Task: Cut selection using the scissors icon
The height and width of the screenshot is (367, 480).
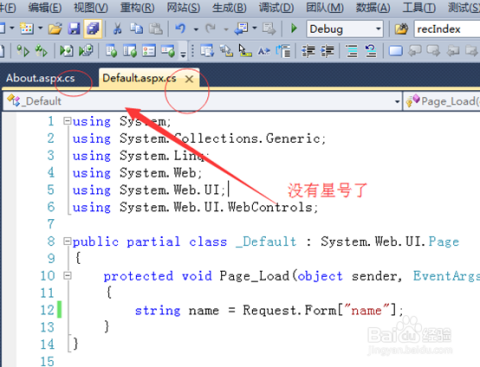Action: pos(117,29)
